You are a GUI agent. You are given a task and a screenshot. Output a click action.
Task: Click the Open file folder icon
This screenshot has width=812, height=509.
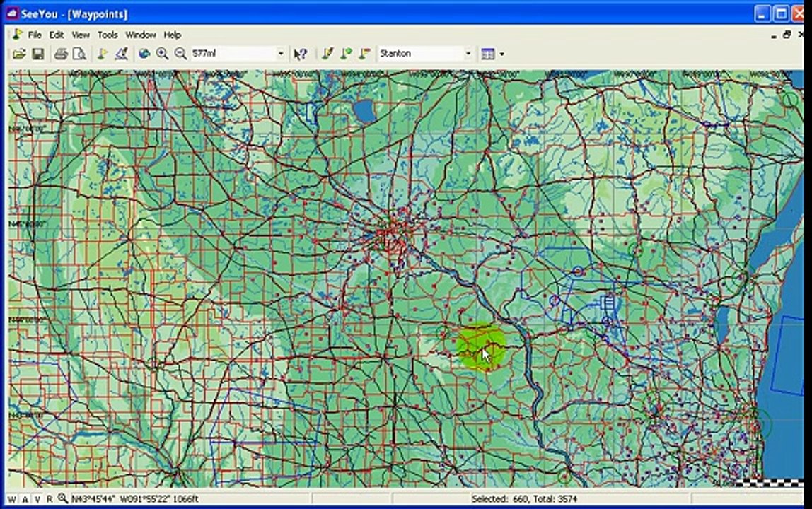(x=18, y=53)
